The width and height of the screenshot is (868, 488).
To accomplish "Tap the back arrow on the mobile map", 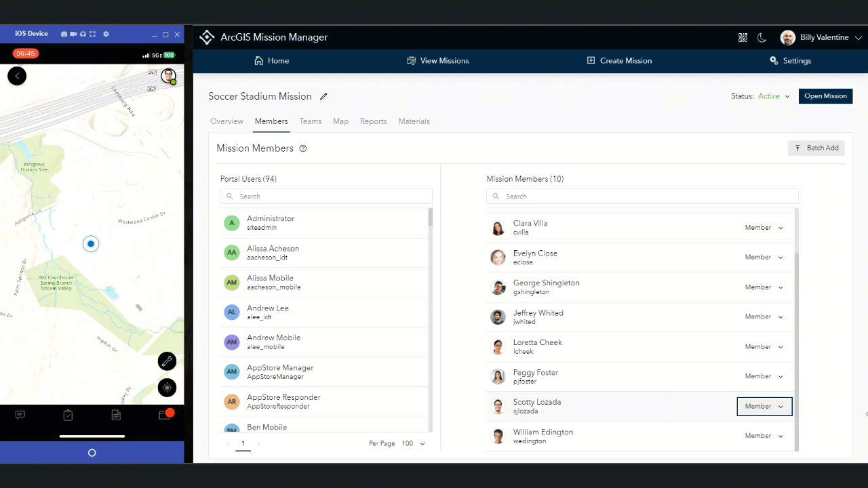I will (x=17, y=76).
